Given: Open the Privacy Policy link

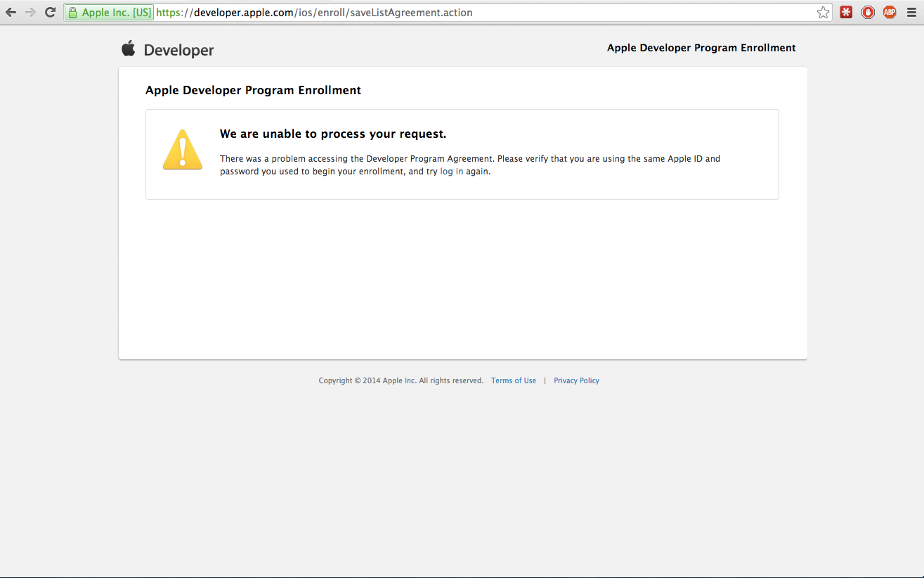Looking at the screenshot, I should pyautogui.click(x=576, y=380).
